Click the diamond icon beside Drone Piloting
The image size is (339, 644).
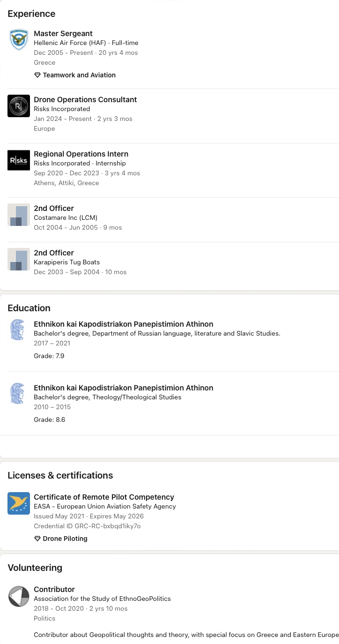(37, 539)
